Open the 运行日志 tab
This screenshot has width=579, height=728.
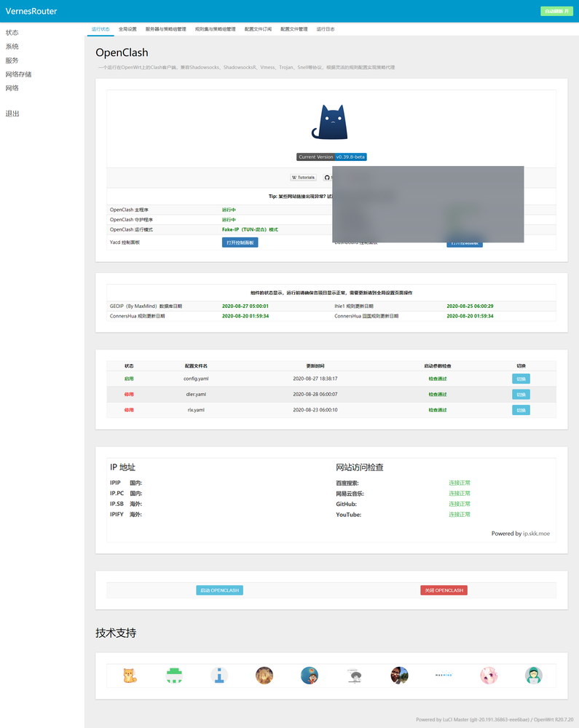(x=326, y=29)
